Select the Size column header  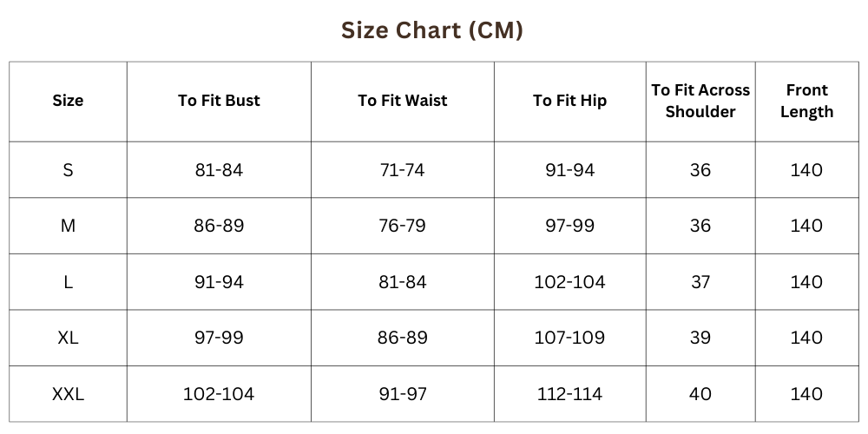[x=68, y=101]
